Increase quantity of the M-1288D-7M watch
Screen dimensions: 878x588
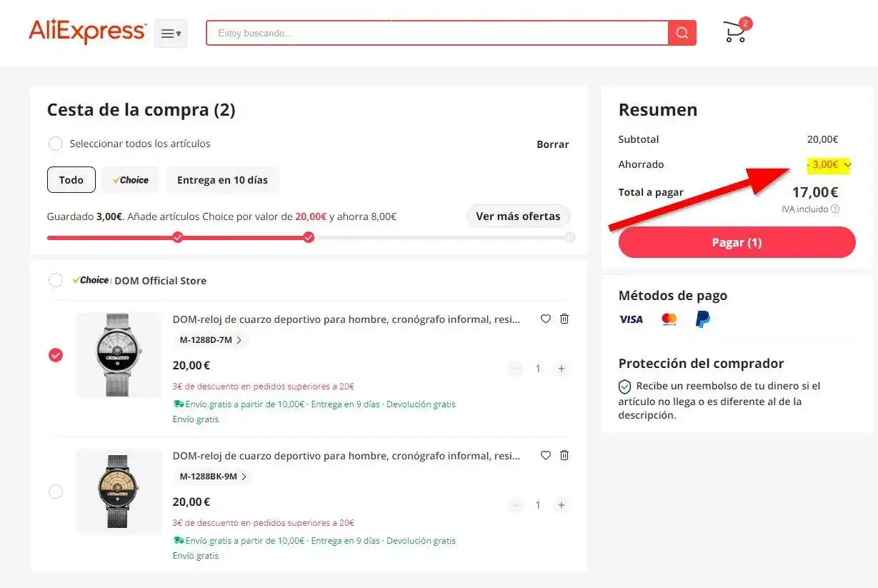pos(562,369)
